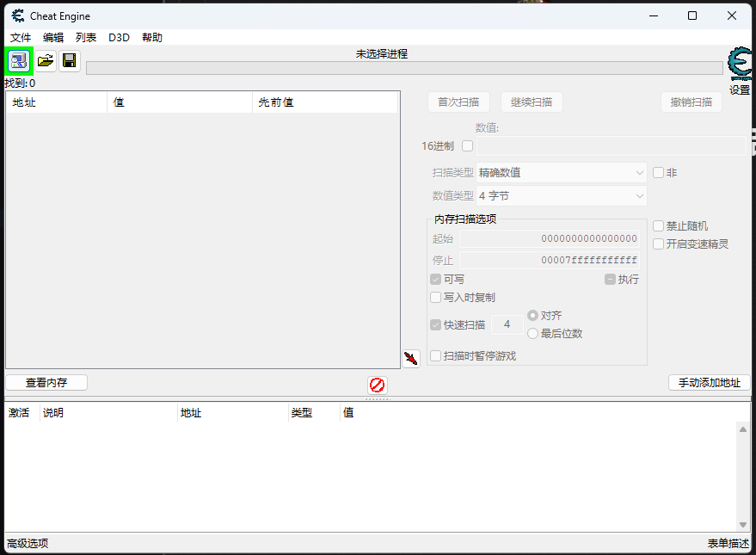756x555 pixels.
Task: Click the red arrow add-to-list icon
Action: click(x=411, y=358)
